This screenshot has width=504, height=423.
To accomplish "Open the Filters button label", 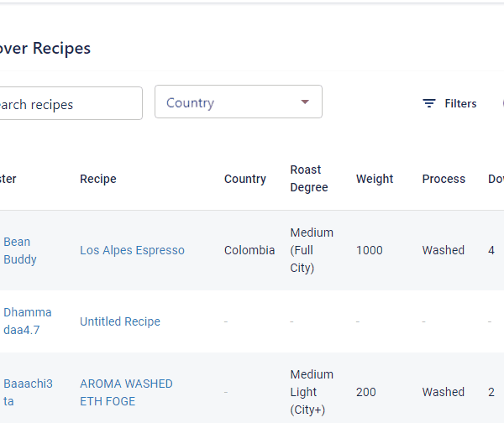I will [460, 103].
